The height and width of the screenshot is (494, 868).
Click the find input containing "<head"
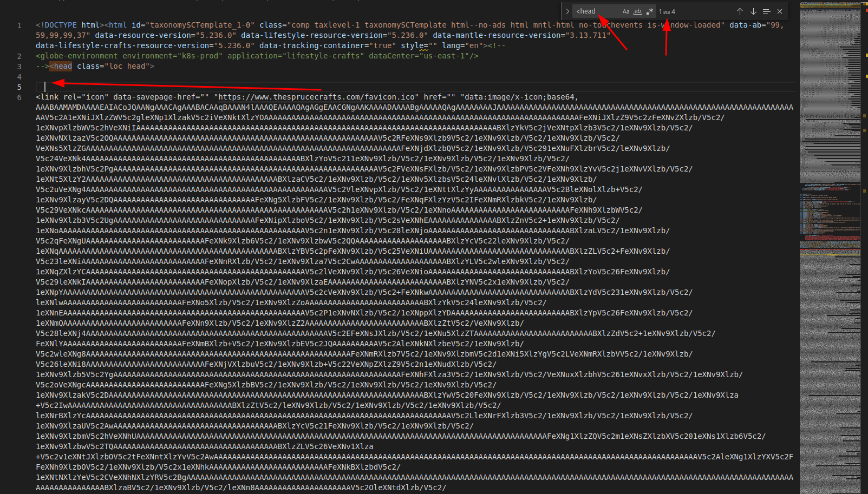(596, 11)
